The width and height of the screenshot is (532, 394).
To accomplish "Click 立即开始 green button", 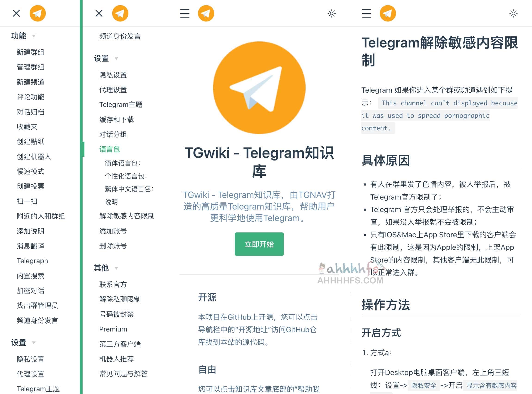I will 259,245.
